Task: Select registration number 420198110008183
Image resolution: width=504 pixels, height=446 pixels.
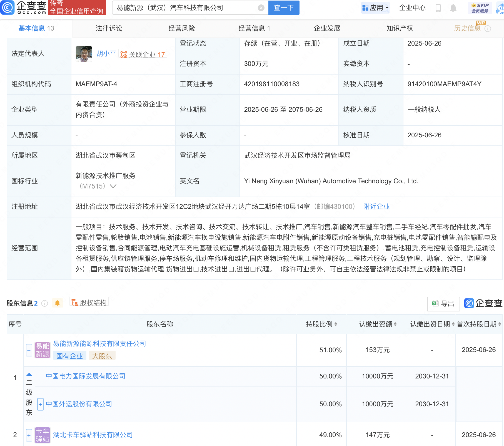Action: click(x=272, y=84)
